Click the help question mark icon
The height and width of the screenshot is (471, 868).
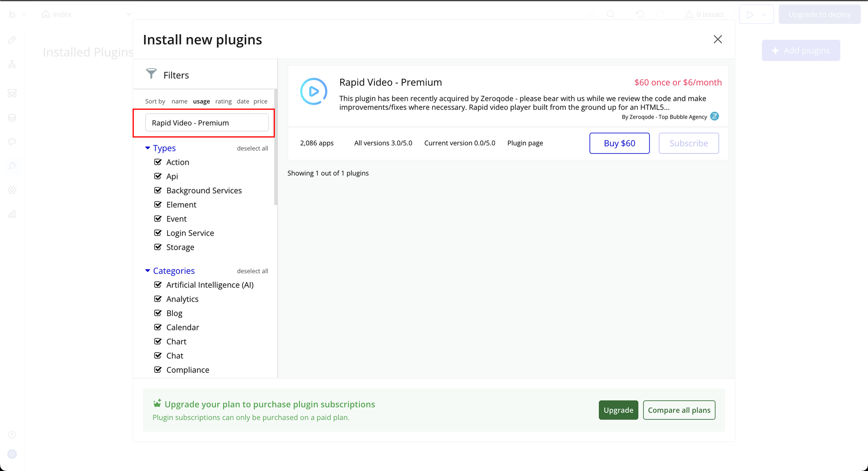coord(12,435)
